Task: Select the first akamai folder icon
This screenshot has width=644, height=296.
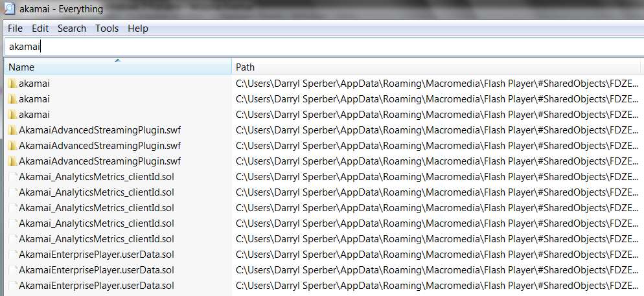Action: click(x=13, y=84)
